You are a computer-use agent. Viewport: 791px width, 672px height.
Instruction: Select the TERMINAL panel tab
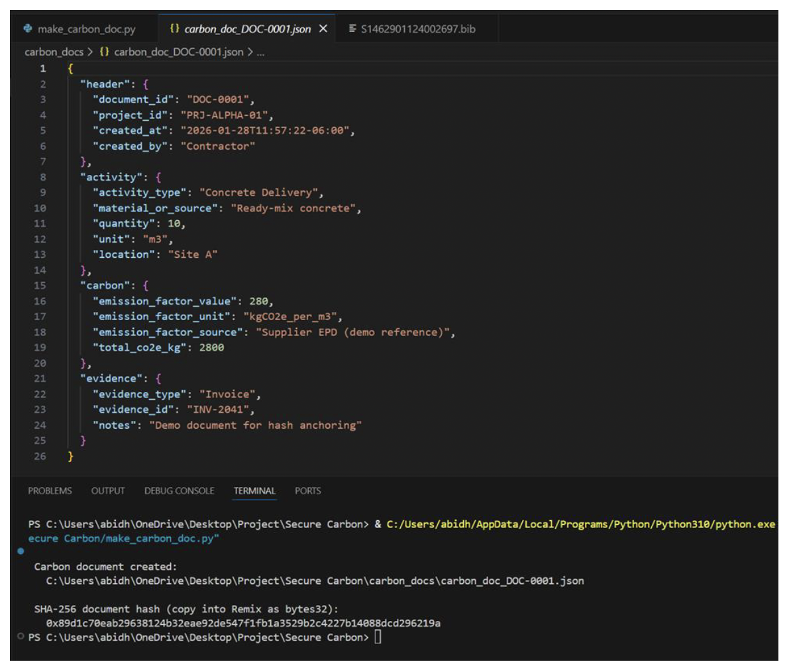254,491
